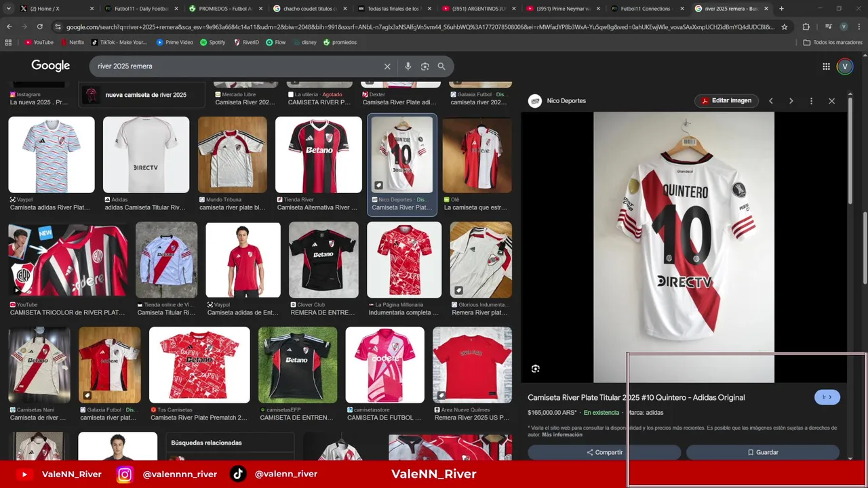Open the large Quintero 10 jersey preview image
Image resolution: width=868 pixels, height=488 pixels.
[x=684, y=247]
